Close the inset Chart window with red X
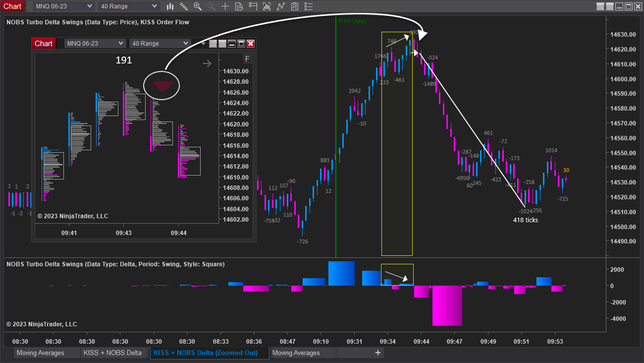Viewport: 644px width, 363px height. coord(251,44)
